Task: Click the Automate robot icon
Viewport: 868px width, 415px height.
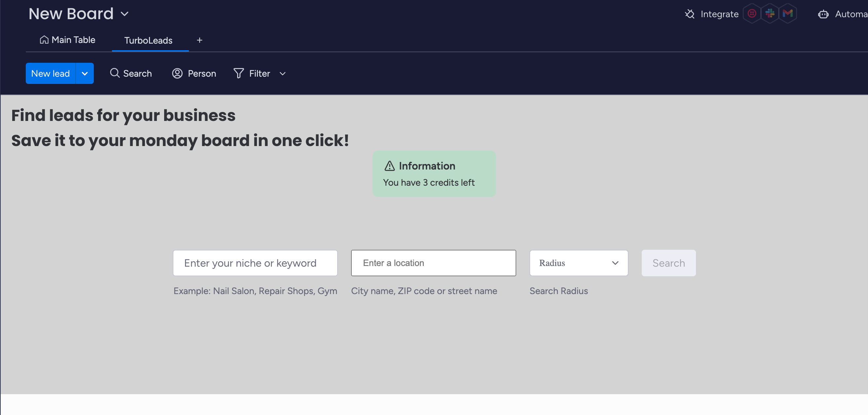Action: (823, 14)
